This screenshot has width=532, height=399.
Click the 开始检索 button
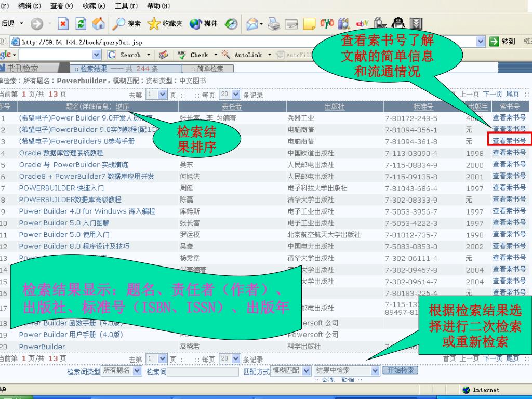pyautogui.click(x=401, y=370)
